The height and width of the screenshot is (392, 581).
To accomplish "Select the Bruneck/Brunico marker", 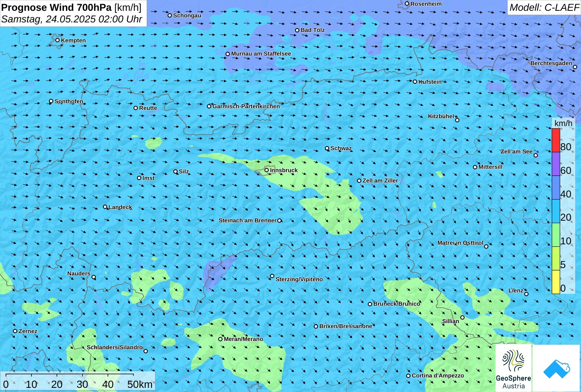I will tap(370, 304).
